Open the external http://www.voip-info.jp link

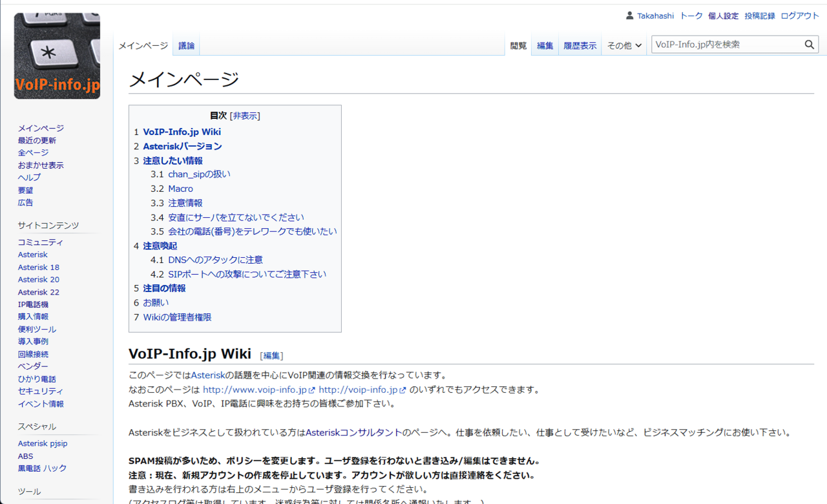(255, 390)
